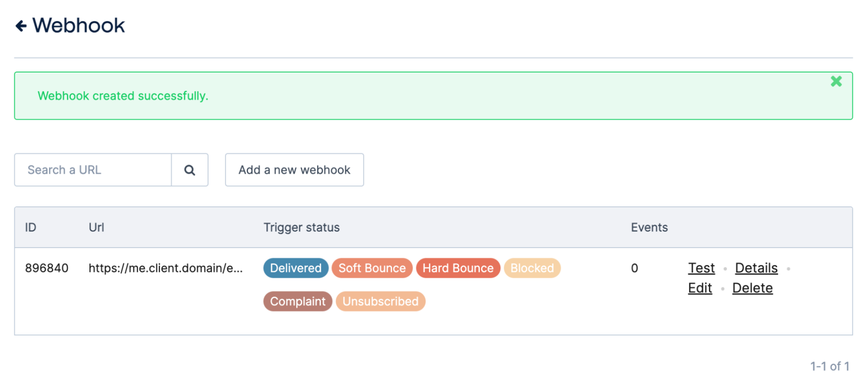The image size is (868, 390).
Task: Click the truncated webhook URL text
Action: (165, 268)
